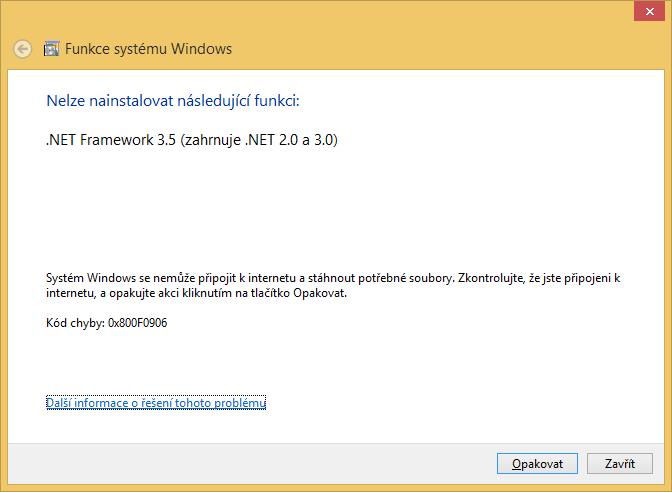Click the Windows Features icon beside the title
The width and height of the screenshot is (672, 492).
50,48
